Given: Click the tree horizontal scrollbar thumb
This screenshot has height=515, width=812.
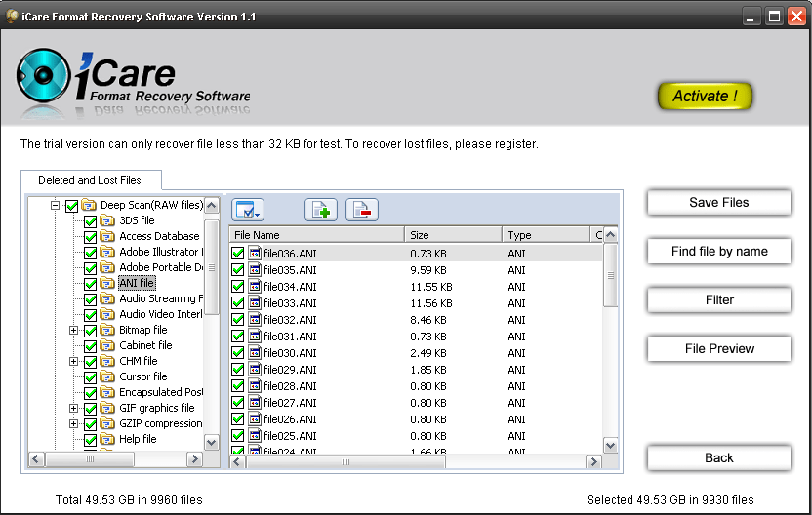Looking at the screenshot, I should click(x=90, y=459).
